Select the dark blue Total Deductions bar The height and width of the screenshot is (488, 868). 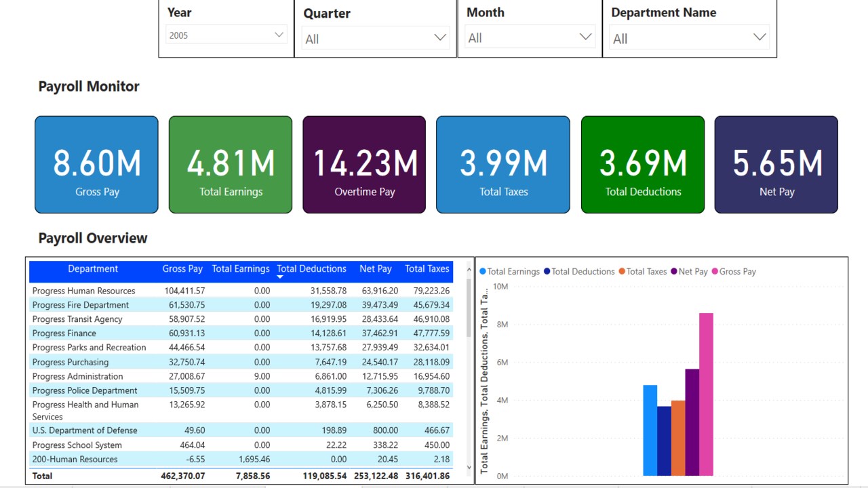tap(664, 441)
